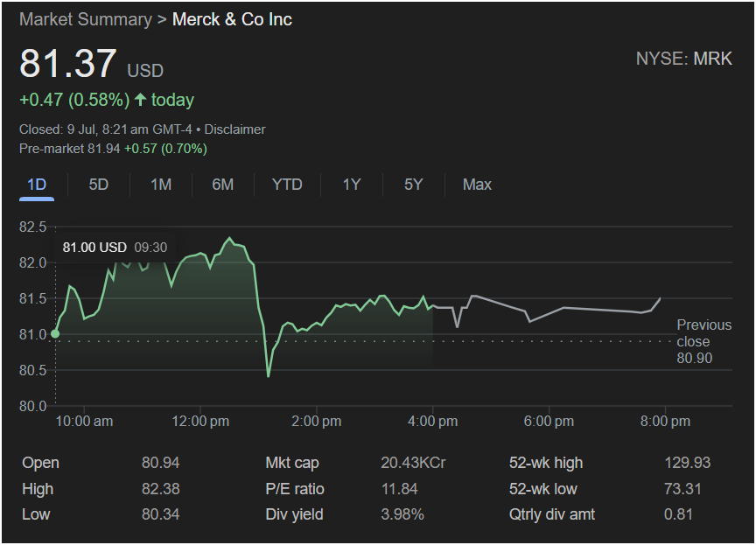
Task: Click the High value 82.38
Action: coord(160,489)
